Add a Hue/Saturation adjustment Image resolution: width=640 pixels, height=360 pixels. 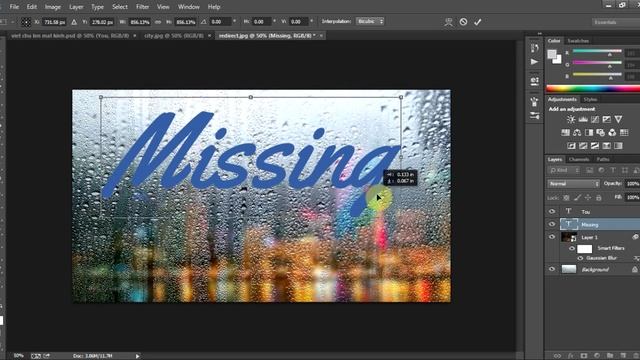click(x=565, y=133)
